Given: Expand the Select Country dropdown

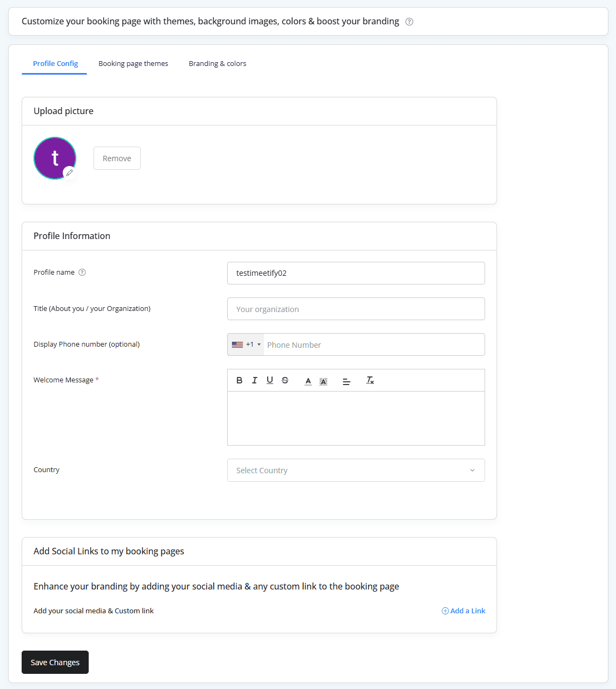Looking at the screenshot, I should pyautogui.click(x=356, y=471).
